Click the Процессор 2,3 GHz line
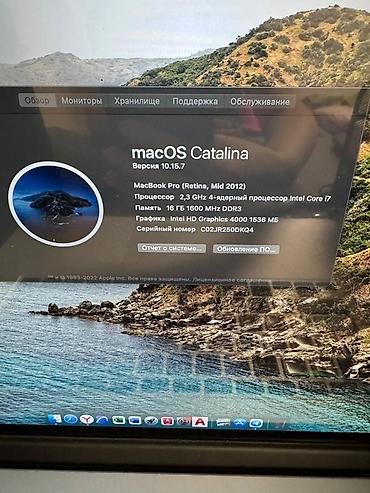This screenshot has width=370, height=493. 233,197
